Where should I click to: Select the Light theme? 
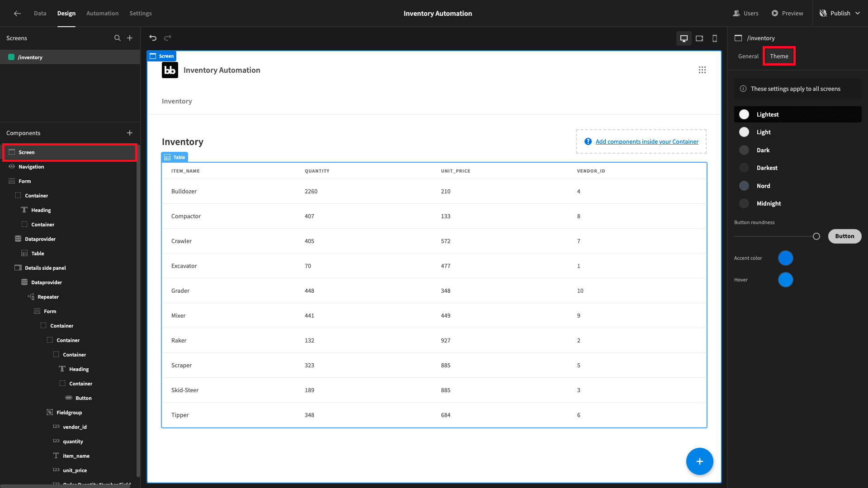click(x=797, y=132)
